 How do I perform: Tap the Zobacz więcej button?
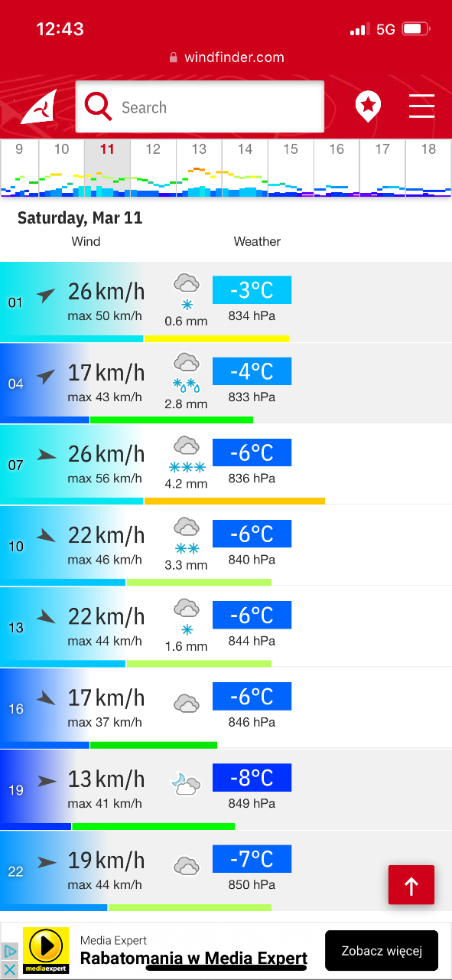coord(382,952)
